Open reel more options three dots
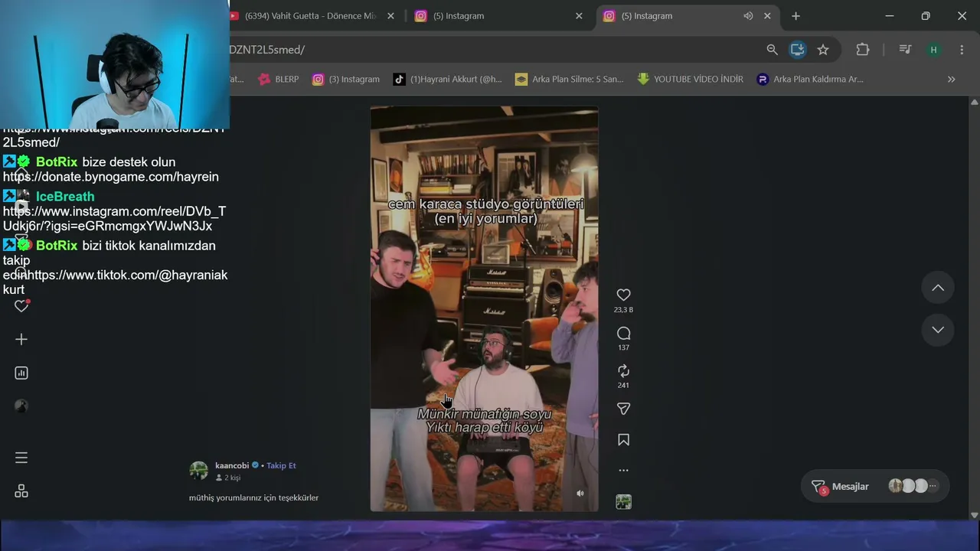 (623, 471)
